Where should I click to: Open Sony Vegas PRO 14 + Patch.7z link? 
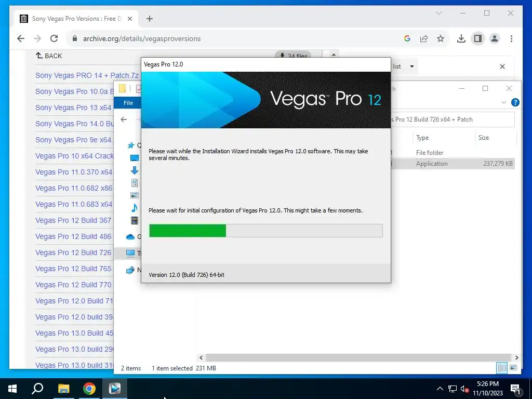pyautogui.click(x=87, y=75)
